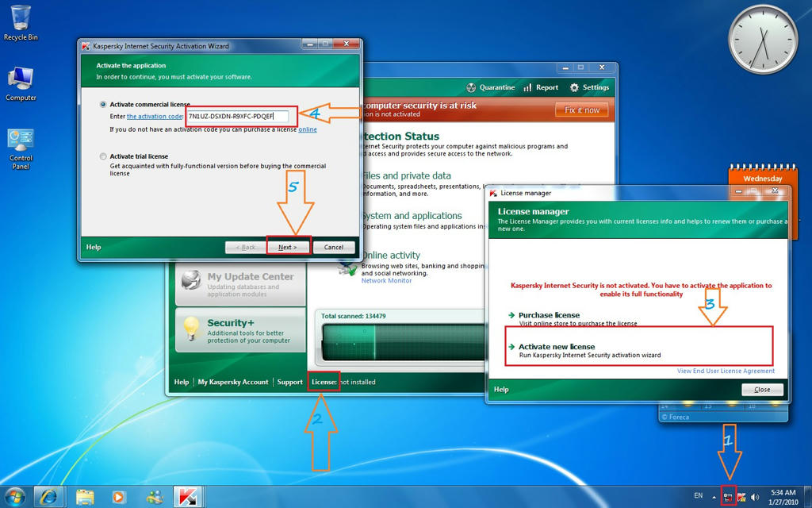This screenshot has width=812, height=508.
Task: Click the Purchase license arrow icon
Action: point(511,315)
